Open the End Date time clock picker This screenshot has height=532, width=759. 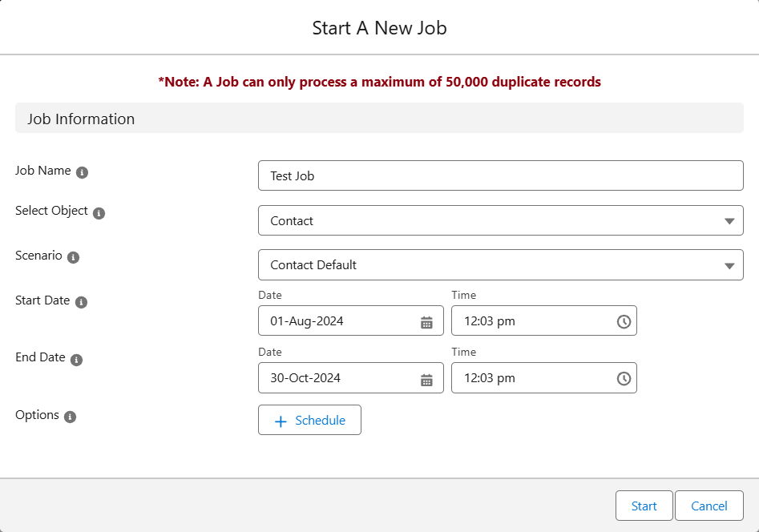pos(624,378)
